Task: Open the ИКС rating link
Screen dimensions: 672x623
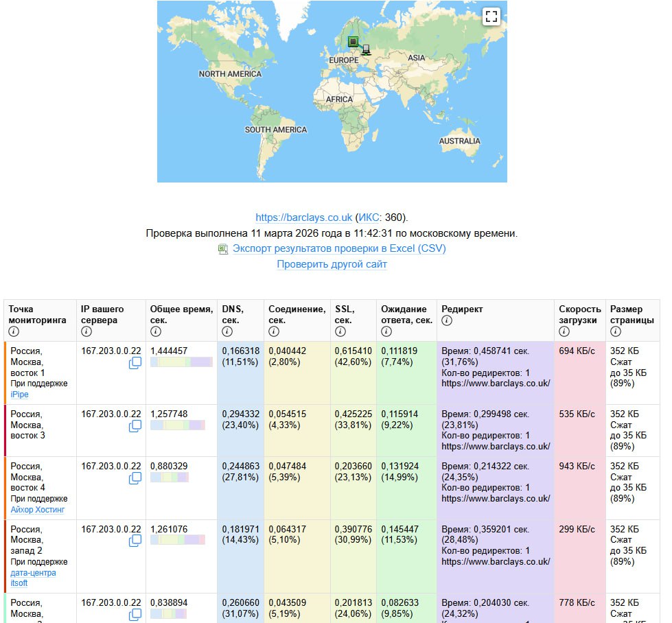Action: 368,218
